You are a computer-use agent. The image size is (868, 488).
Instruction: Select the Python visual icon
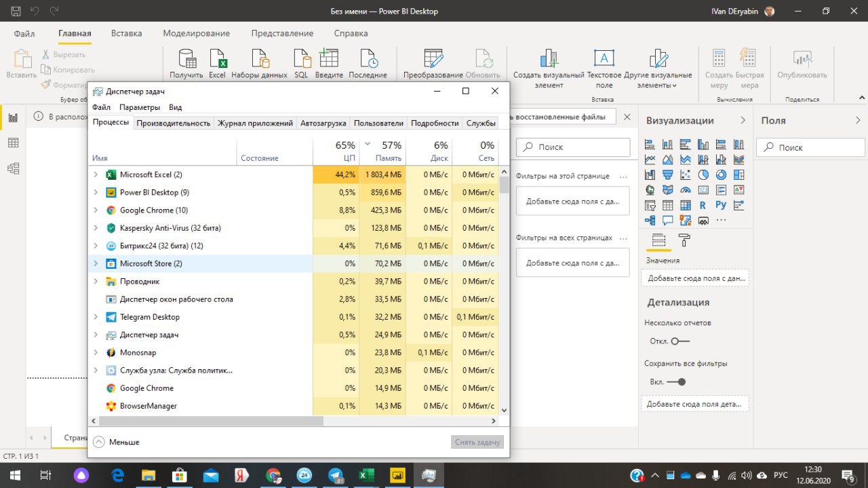tap(721, 205)
